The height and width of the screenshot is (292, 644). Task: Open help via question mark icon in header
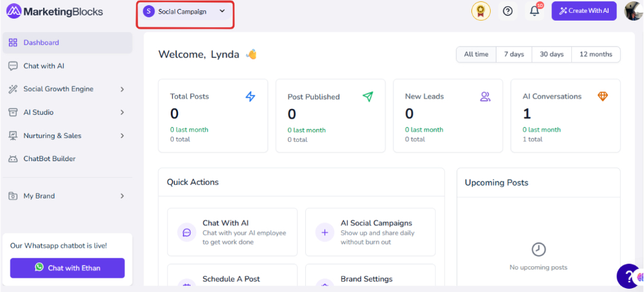[x=507, y=11]
